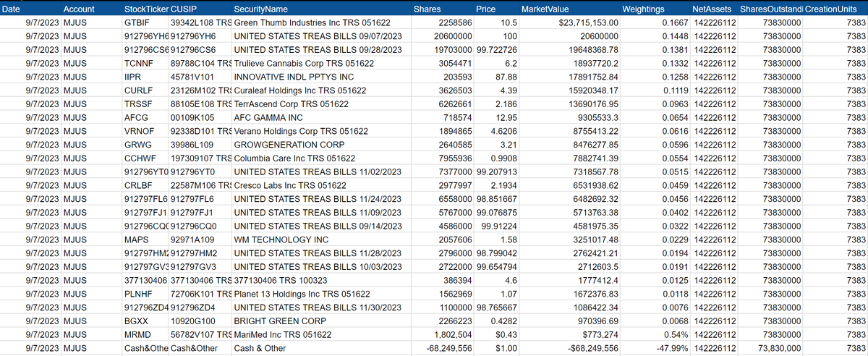This screenshot has width=868, height=356.
Task: Click the BGXX ticker cell
Action: tap(136, 321)
